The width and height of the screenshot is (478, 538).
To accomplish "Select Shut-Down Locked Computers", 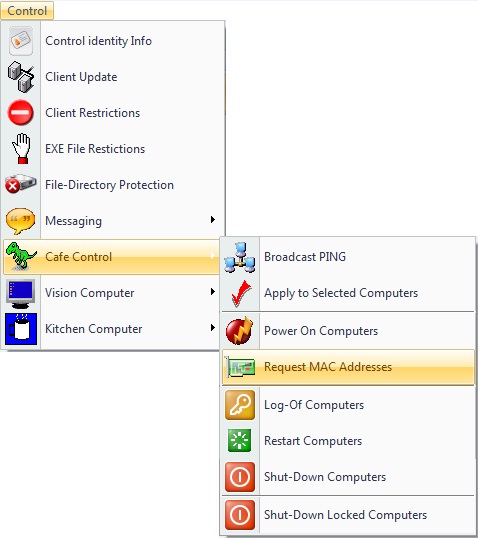I will pos(348,515).
